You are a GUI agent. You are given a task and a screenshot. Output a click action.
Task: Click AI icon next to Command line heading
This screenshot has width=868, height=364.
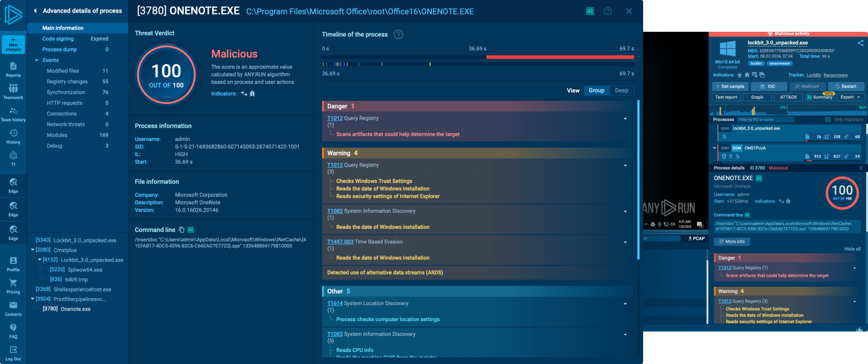(191, 230)
